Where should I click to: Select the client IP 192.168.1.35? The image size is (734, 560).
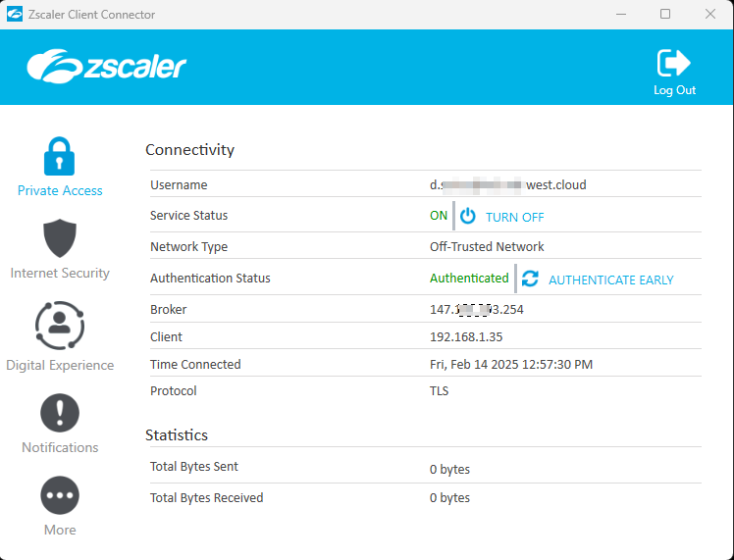point(466,336)
